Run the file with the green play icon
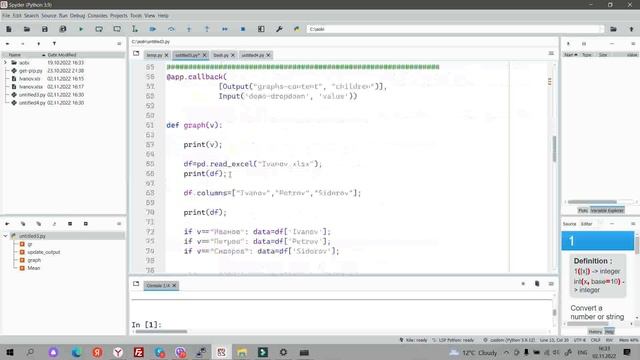The height and width of the screenshot is (360, 640). (81, 29)
